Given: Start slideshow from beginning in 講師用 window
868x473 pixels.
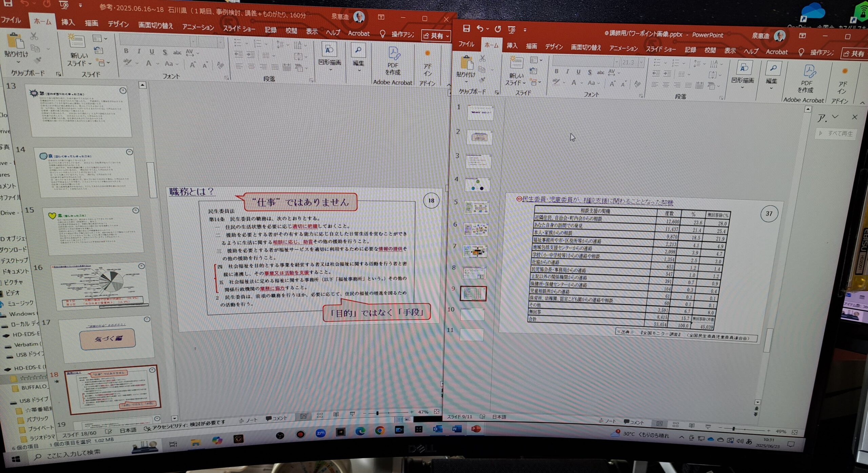Looking at the screenshot, I should tap(512, 30).
